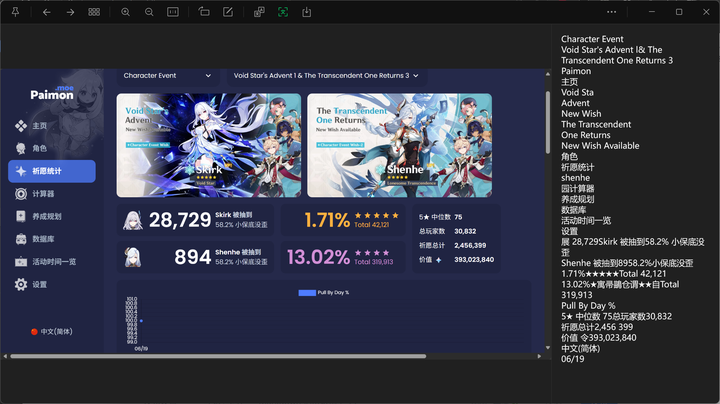Toggle the Pull By Day % legend
Screen dimensions: 720x404
(324, 293)
